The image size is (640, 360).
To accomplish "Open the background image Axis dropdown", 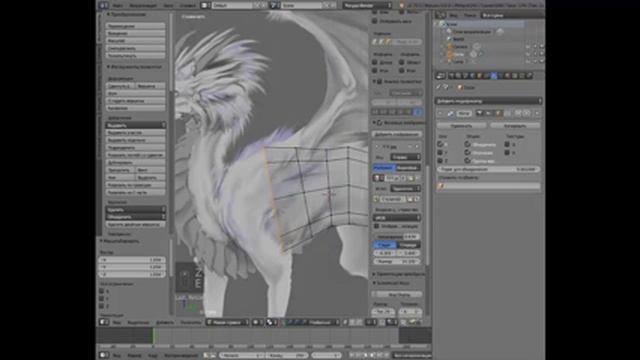I will coord(405,157).
